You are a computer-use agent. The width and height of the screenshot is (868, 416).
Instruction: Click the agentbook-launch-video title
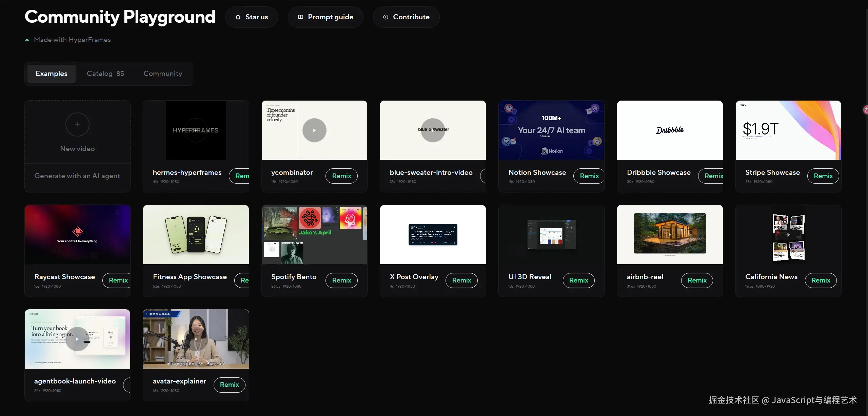pyautogui.click(x=75, y=381)
